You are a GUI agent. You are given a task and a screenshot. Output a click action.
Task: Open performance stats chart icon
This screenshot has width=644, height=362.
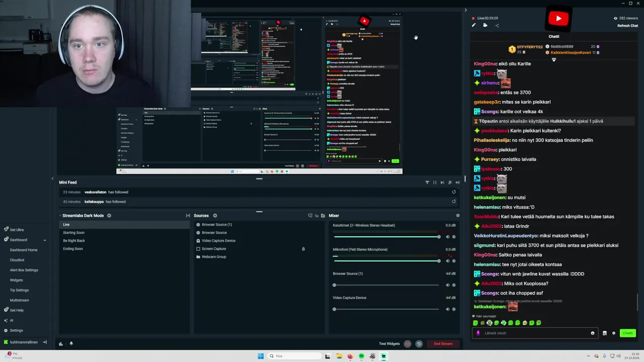tap(61, 344)
